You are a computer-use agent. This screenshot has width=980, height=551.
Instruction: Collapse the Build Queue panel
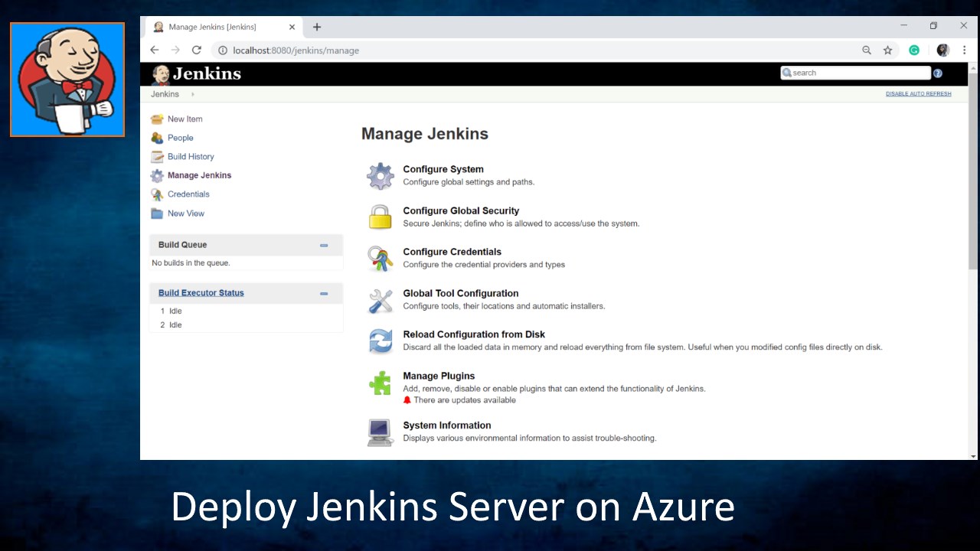(x=324, y=246)
